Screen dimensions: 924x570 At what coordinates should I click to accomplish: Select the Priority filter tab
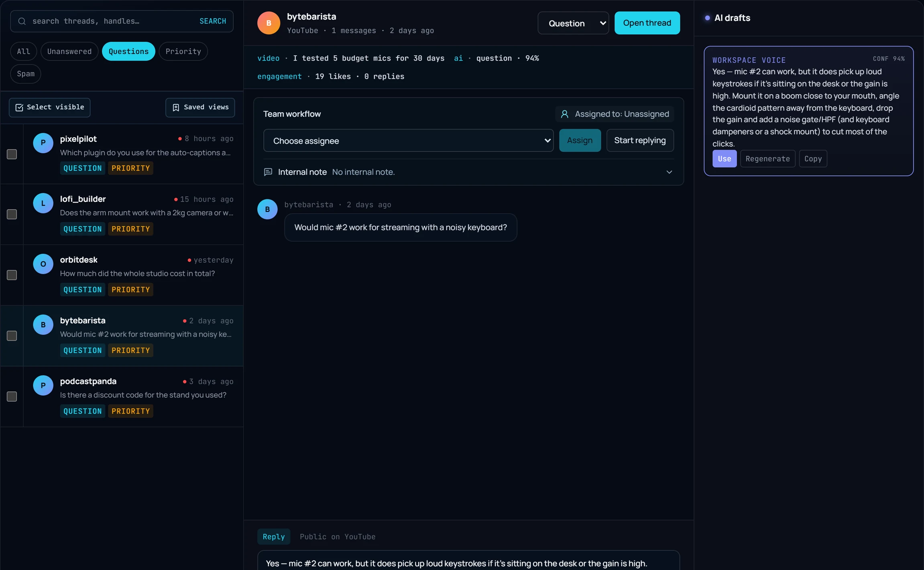183,51
